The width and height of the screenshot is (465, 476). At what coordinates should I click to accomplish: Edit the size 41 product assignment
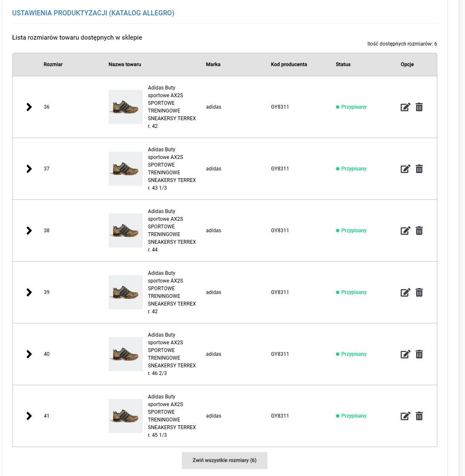point(405,416)
